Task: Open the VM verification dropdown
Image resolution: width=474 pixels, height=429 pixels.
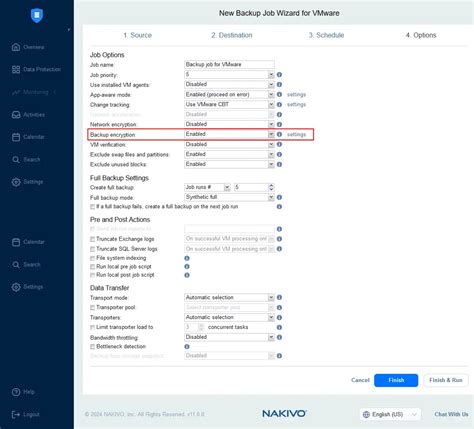Action: (x=229, y=144)
